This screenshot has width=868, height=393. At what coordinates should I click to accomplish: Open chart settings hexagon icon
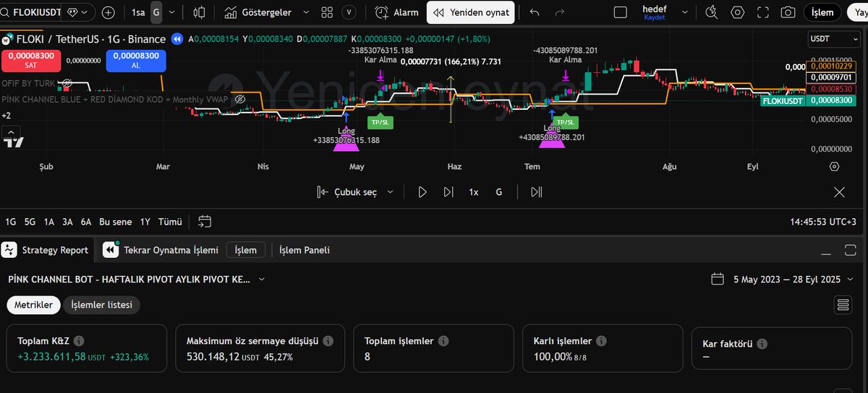tap(738, 12)
